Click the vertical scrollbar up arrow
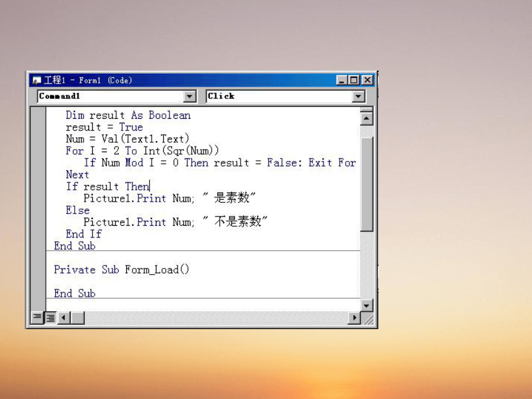This screenshot has width=532, height=399. coord(366,118)
